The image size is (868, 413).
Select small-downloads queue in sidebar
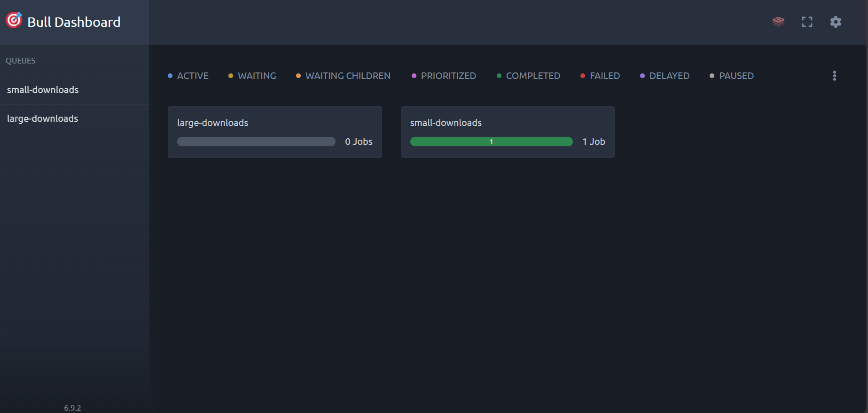pyautogui.click(x=43, y=90)
